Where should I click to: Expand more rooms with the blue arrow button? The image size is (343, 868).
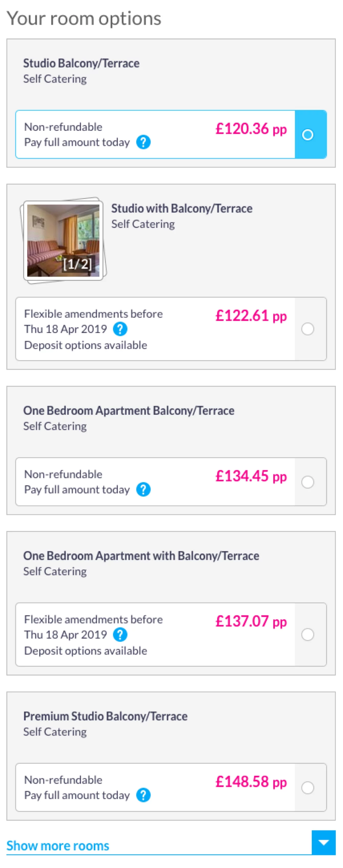(x=323, y=842)
